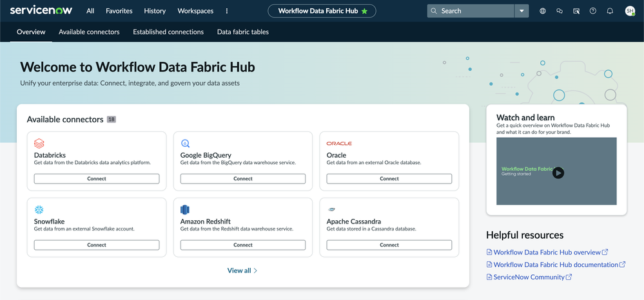Open the Workspaces menu

coord(195,11)
